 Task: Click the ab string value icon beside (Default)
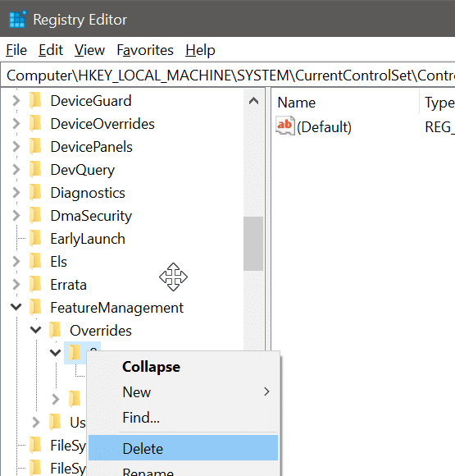click(284, 126)
